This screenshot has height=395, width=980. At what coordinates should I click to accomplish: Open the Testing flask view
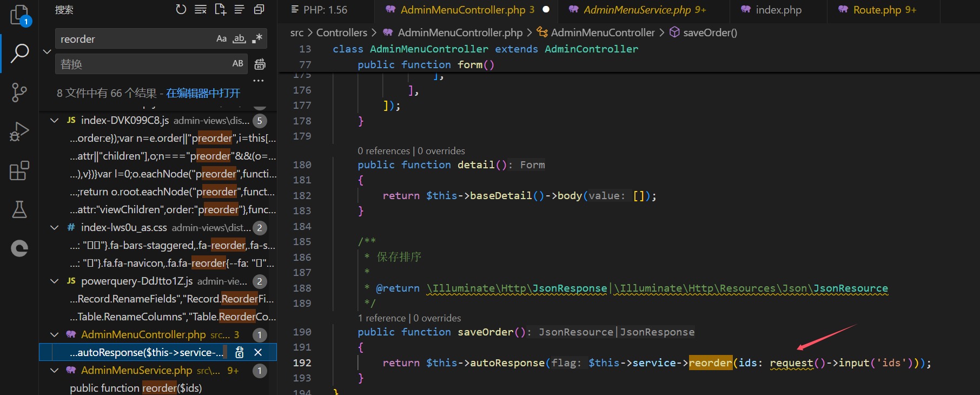19,209
